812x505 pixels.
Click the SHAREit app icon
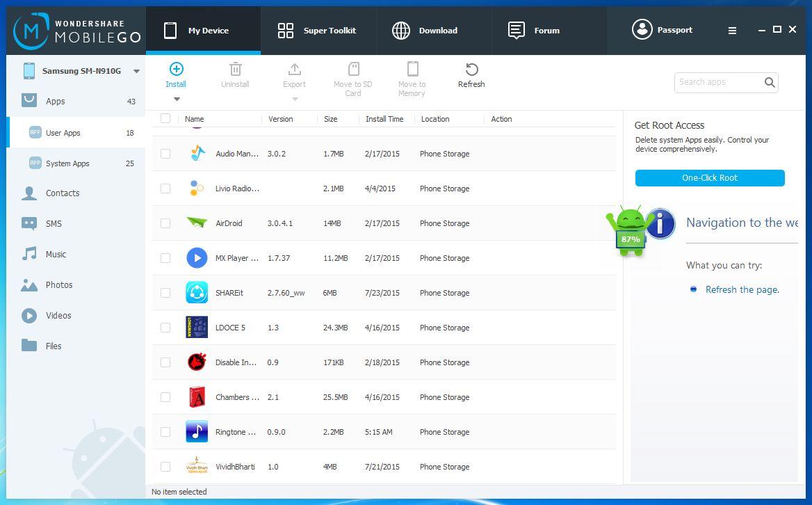pos(197,293)
